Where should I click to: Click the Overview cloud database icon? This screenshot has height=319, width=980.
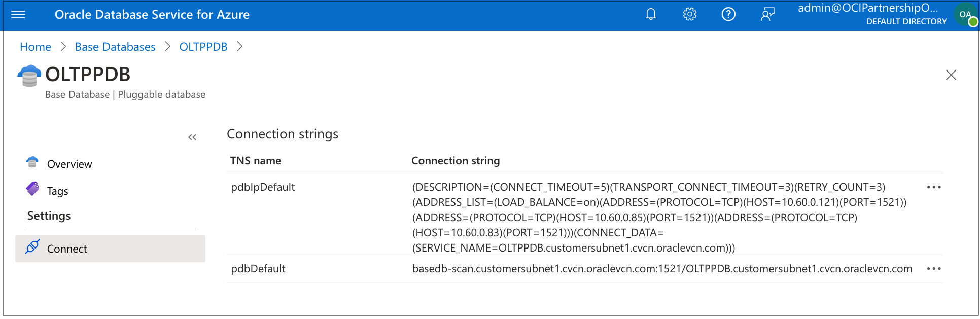[x=32, y=162]
